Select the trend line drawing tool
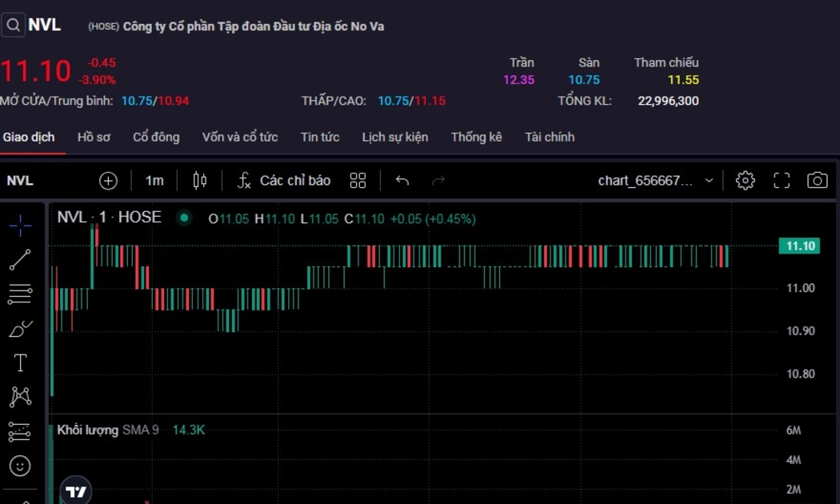 pyautogui.click(x=20, y=260)
